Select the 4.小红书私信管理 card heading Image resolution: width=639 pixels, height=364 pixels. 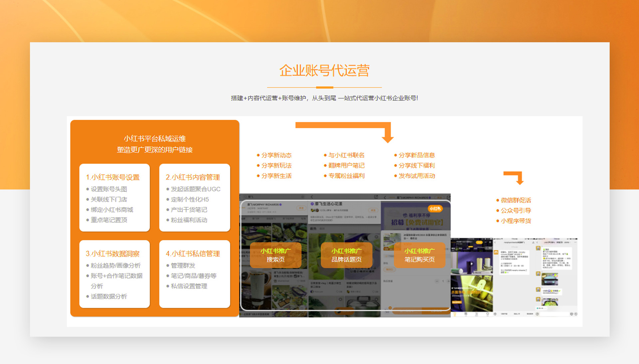pyautogui.click(x=193, y=254)
